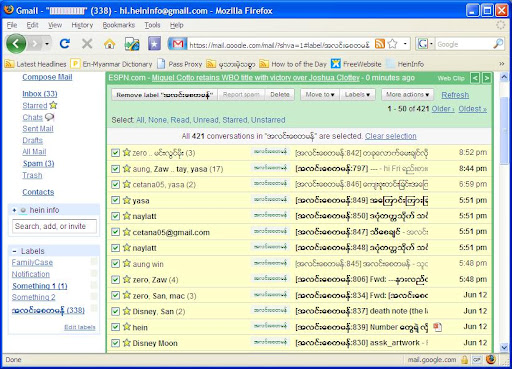
Task: Open the View menu
Action: 55,25
